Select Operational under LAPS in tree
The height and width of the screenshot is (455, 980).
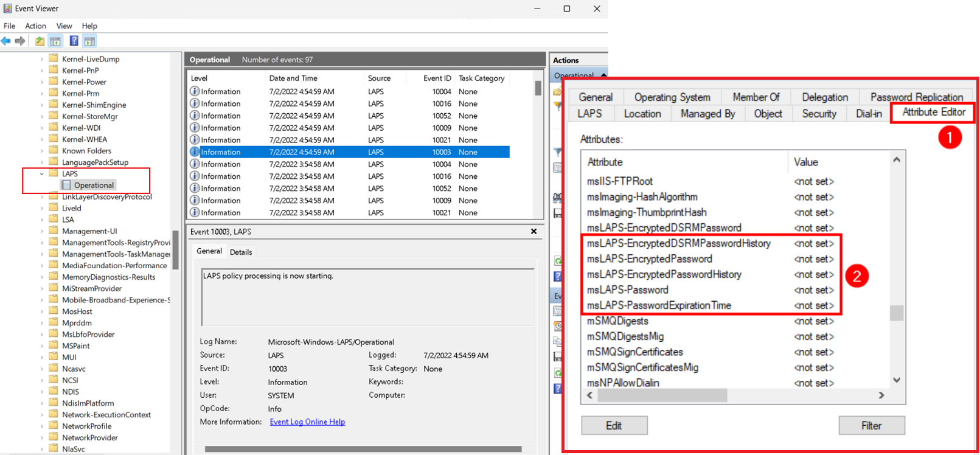[94, 185]
